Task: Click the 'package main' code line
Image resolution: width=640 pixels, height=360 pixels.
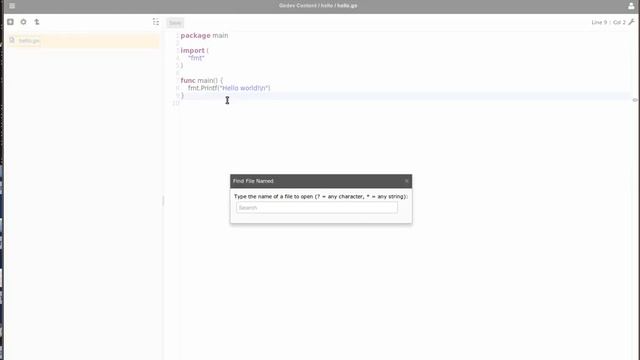Action: [x=204, y=36]
